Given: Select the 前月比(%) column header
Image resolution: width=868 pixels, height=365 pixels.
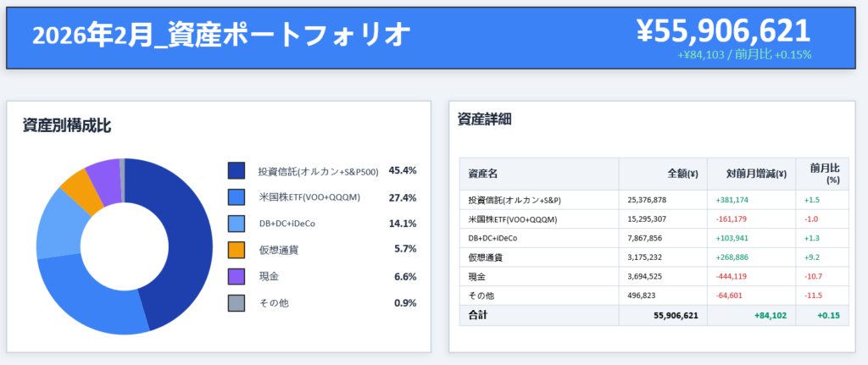Looking at the screenshot, I should pos(824,174).
